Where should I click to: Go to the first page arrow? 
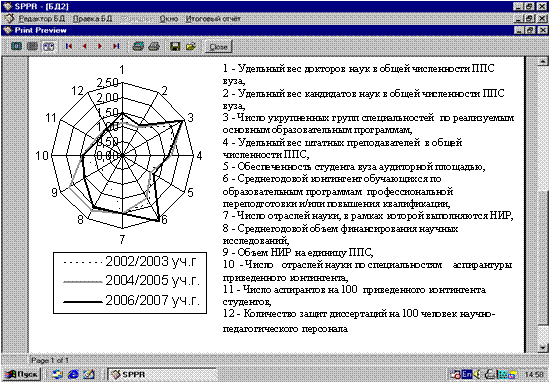[x=69, y=46]
